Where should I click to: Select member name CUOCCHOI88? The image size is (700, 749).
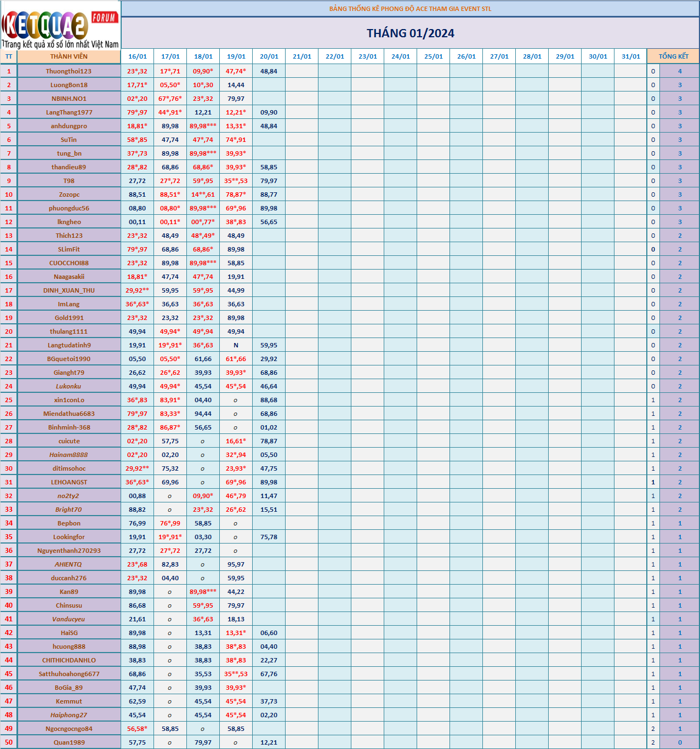[69, 263]
